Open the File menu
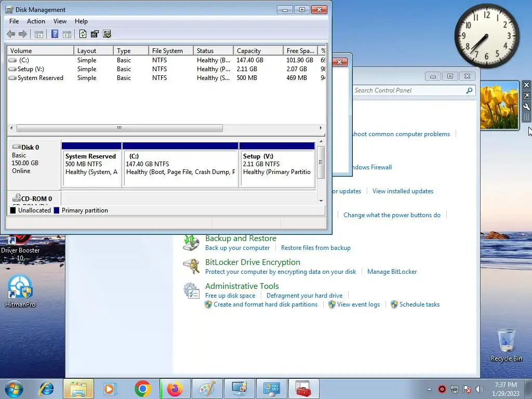Screen dimensions: 532x399 click(x=14, y=21)
